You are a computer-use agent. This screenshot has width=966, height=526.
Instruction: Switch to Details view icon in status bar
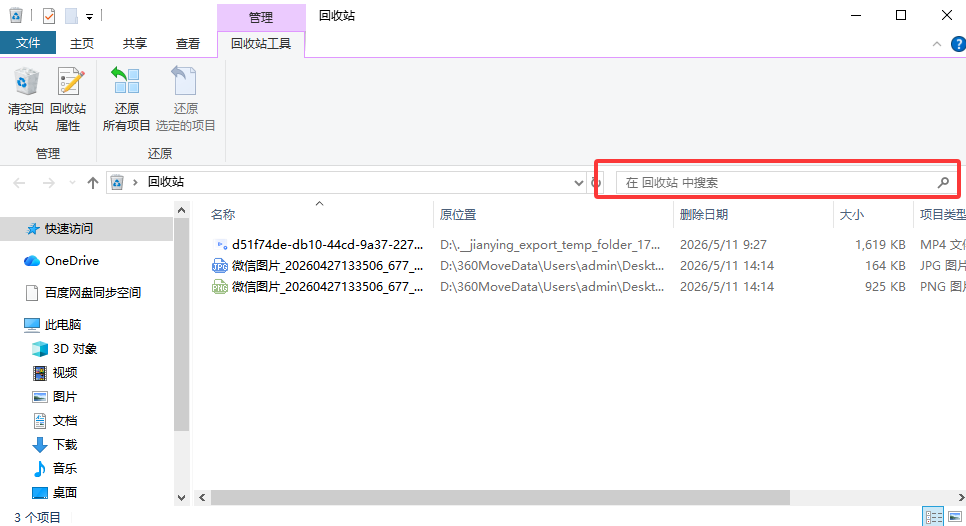pos(933,517)
